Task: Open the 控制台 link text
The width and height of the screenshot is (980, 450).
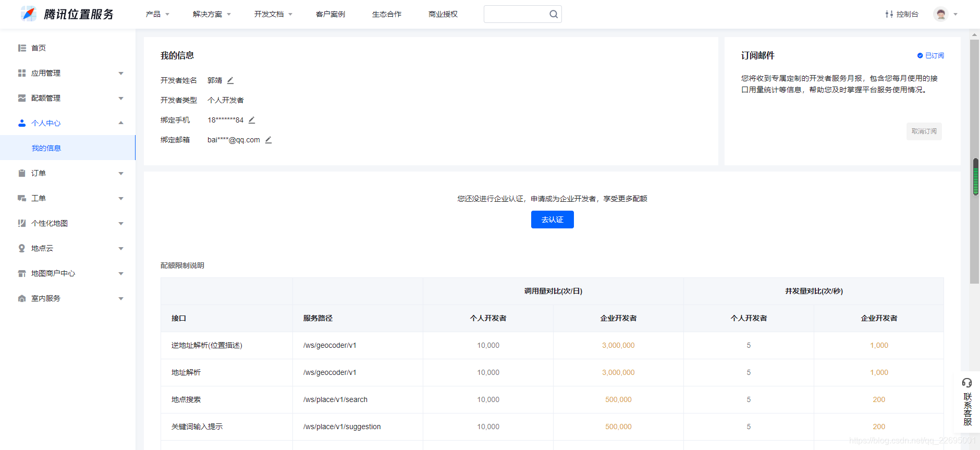Action: [908, 14]
